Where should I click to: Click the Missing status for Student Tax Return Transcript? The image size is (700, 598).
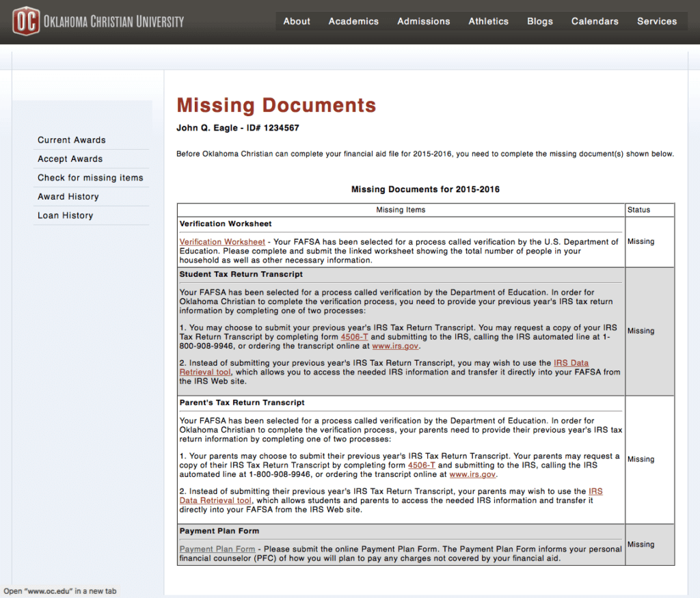[x=641, y=331]
